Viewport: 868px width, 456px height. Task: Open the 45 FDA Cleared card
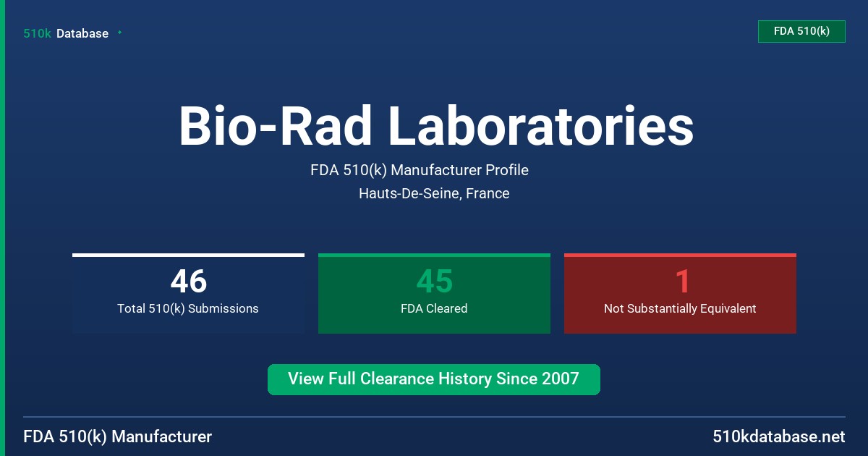pyautogui.click(x=434, y=294)
